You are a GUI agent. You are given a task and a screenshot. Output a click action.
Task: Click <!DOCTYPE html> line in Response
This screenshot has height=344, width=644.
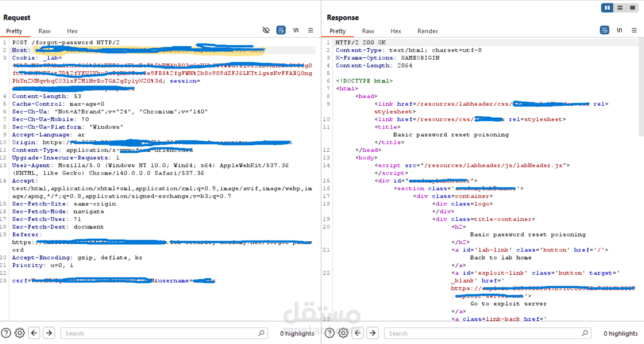pos(364,81)
